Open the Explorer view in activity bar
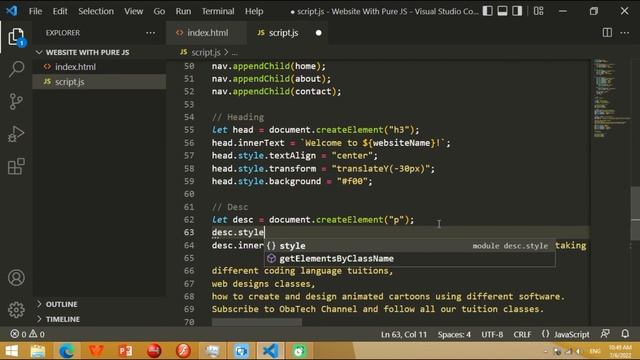 (16, 38)
